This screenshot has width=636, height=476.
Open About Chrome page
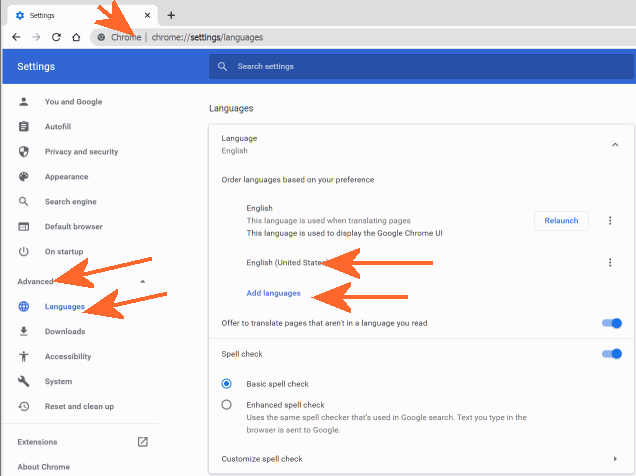[x=43, y=467]
